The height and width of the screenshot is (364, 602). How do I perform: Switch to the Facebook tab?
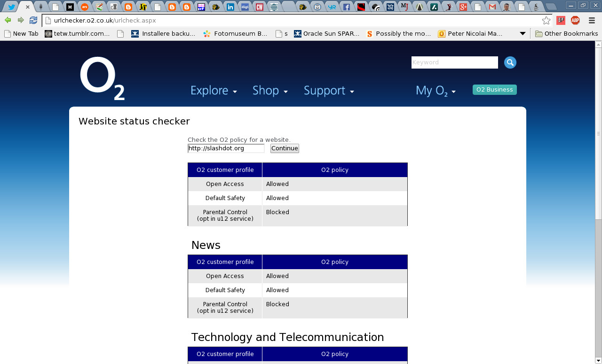[346, 7]
